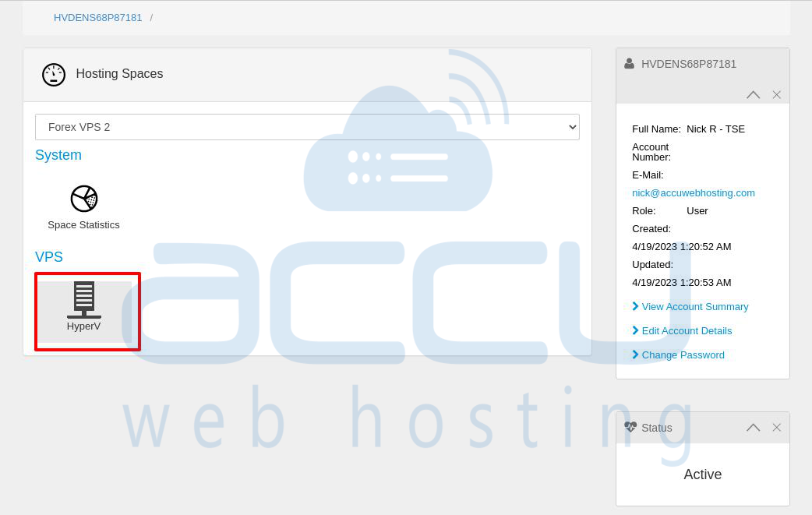This screenshot has width=812, height=515.
Task: Click the user icon beside HVDENS68P87181
Action: tap(629, 64)
